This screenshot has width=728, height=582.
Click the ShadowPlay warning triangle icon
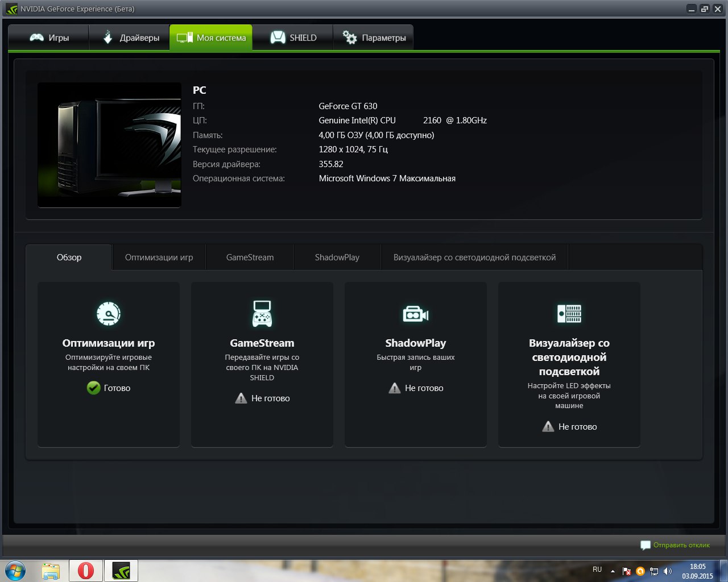click(395, 388)
